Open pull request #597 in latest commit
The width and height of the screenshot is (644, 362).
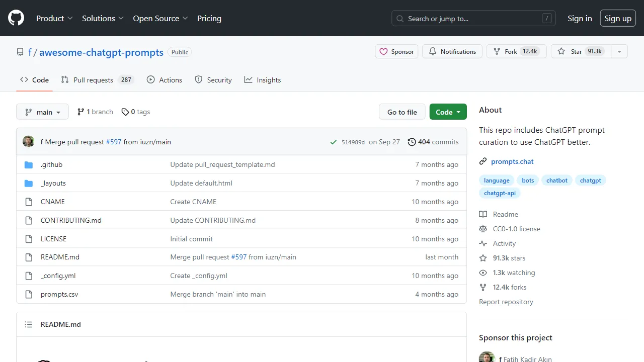114,142
